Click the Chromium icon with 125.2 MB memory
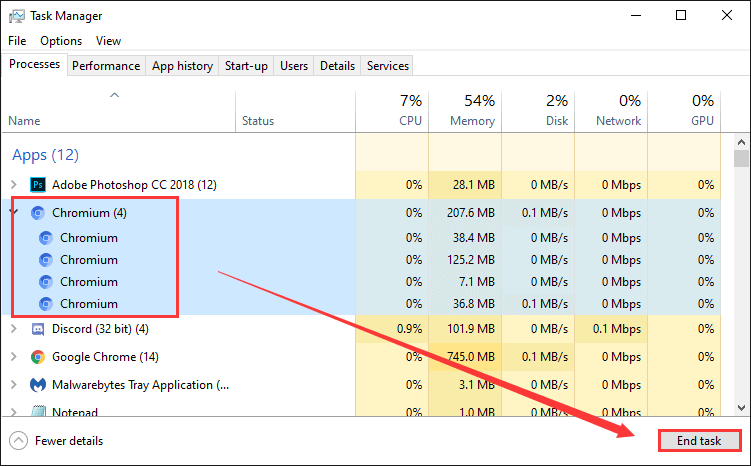751x466 pixels. [x=46, y=260]
